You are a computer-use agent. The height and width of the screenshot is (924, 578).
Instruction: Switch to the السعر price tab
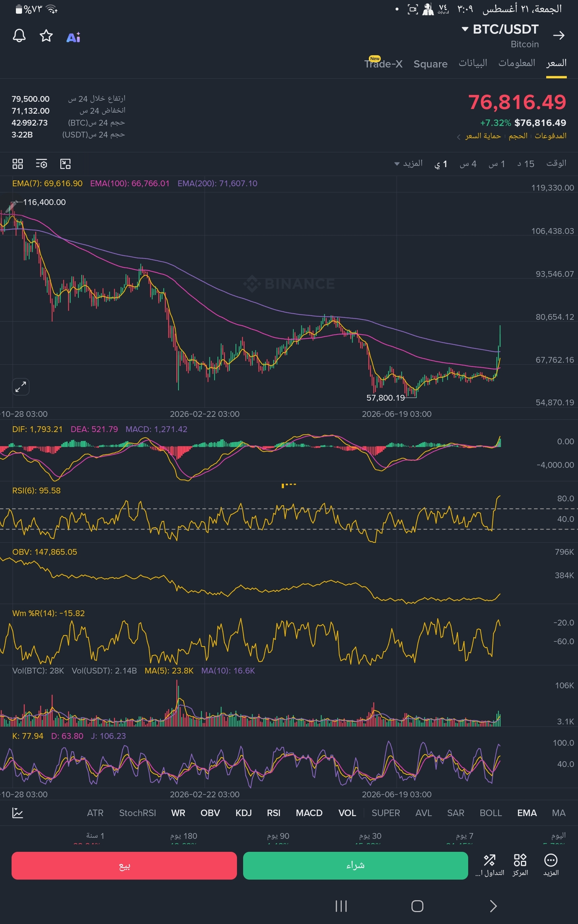click(556, 64)
